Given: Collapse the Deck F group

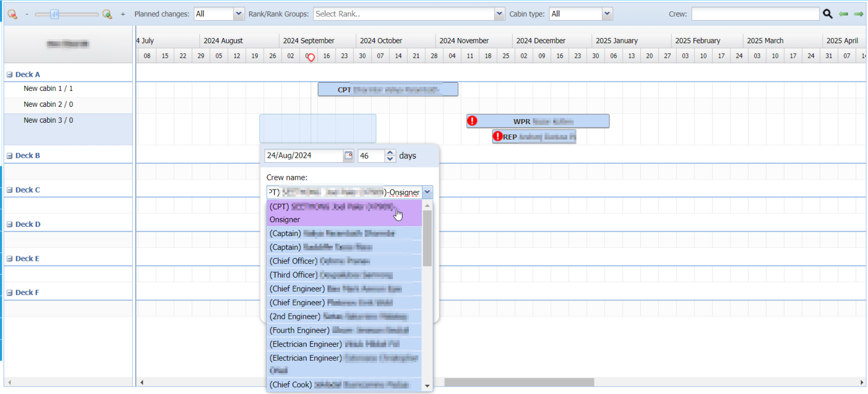Looking at the screenshot, I should pos(10,293).
